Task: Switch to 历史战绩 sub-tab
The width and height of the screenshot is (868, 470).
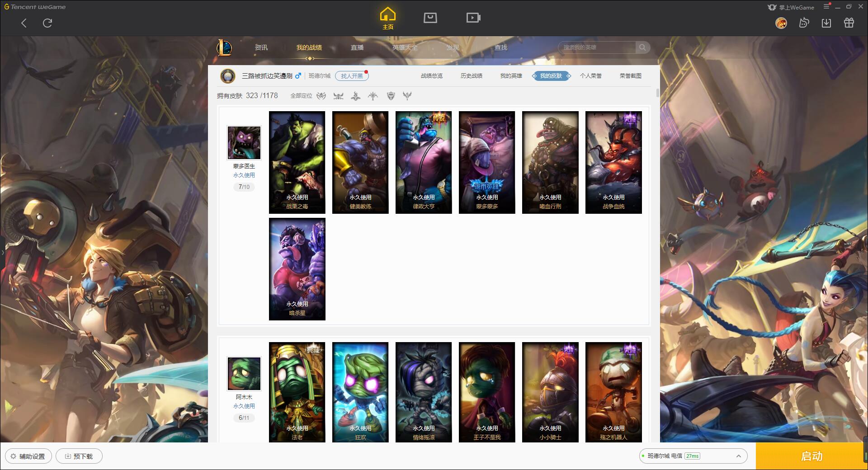Action: click(472, 76)
